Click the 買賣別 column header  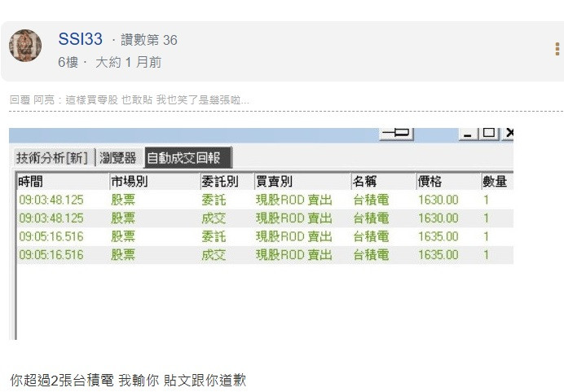[302, 181]
